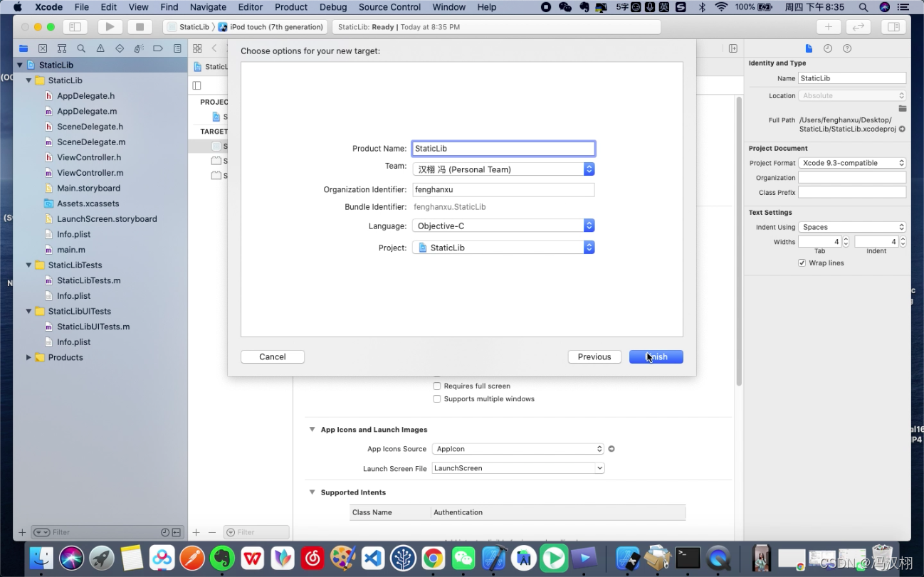This screenshot has height=577, width=924.
Task: Open the App Icons Source AppIcon dropdown
Action: pyautogui.click(x=518, y=449)
